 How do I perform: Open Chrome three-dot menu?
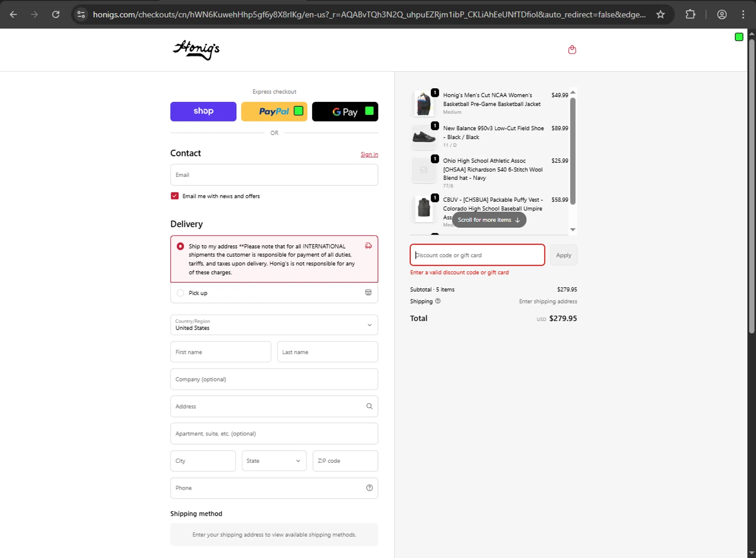point(743,15)
